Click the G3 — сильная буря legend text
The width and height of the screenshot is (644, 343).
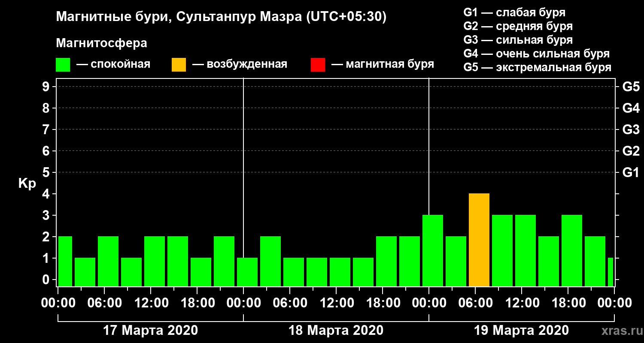518,40
